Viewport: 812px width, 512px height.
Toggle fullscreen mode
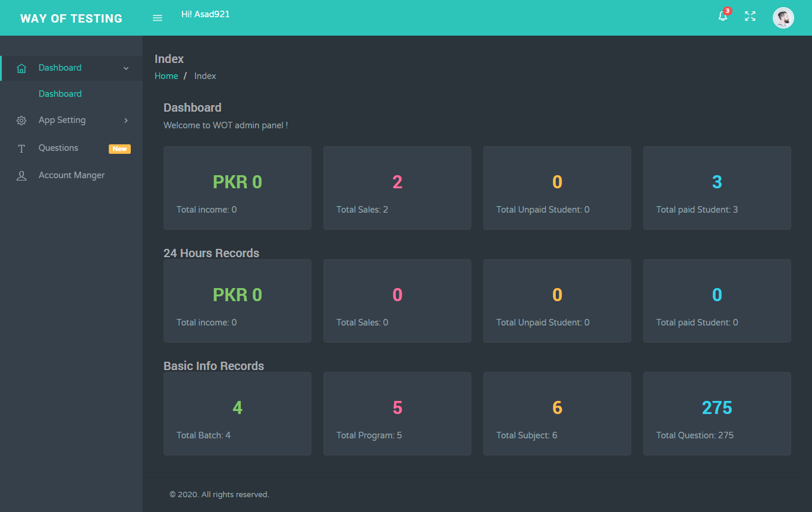click(750, 17)
